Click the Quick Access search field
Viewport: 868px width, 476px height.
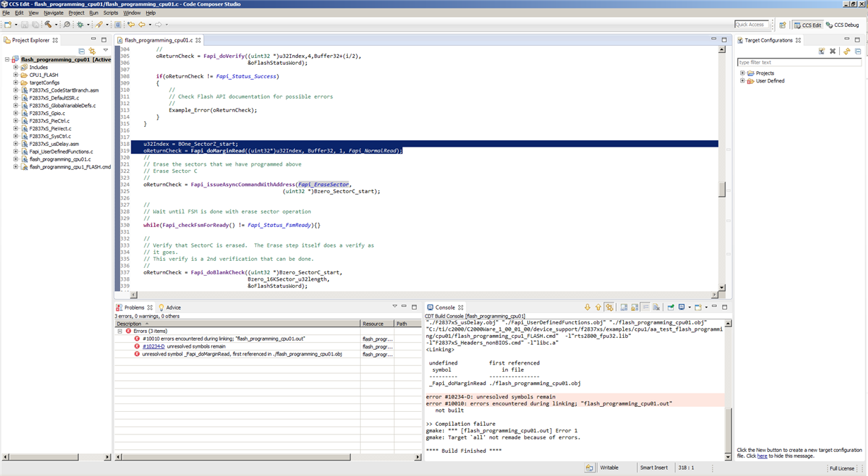pyautogui.click(x=751, y=25)
